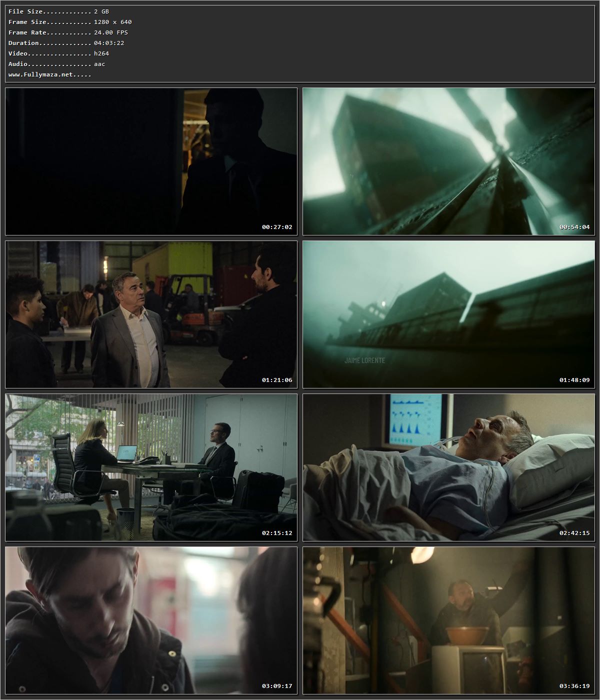600x700 pixels.
Task: Select the office scene thumbnail 02:15:12
Action: click(151, 467)
